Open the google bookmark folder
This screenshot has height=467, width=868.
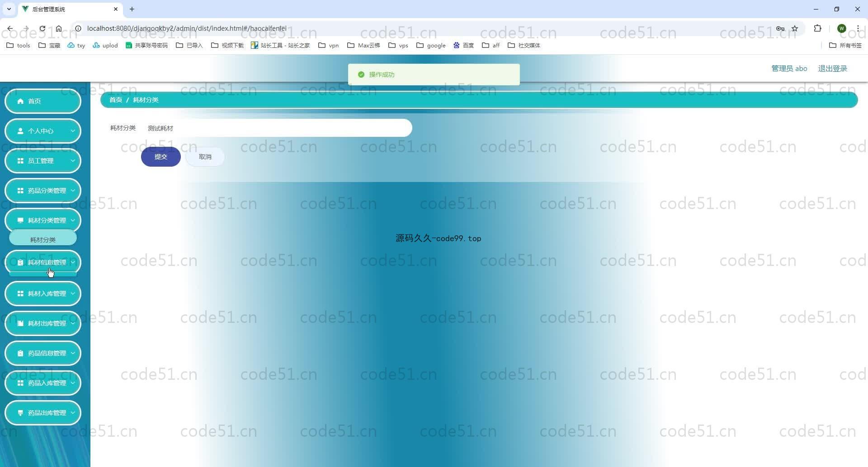click(x=431, y=45)
